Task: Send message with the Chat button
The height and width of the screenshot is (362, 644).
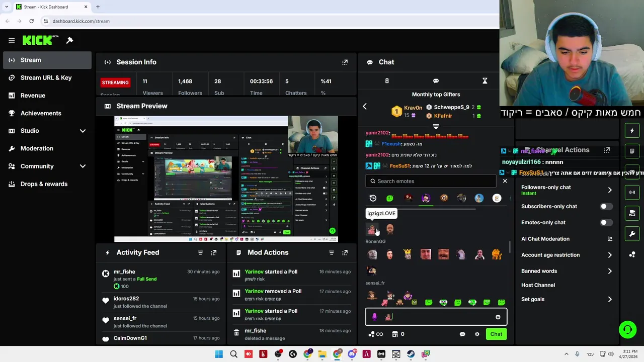Action: tap(496, 334)
